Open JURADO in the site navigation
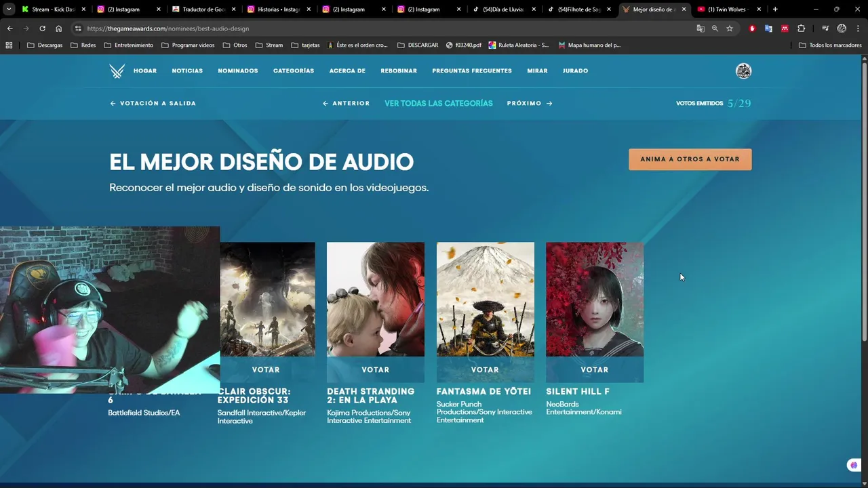Viewport: 868px width, 488px height. point(575,71)
